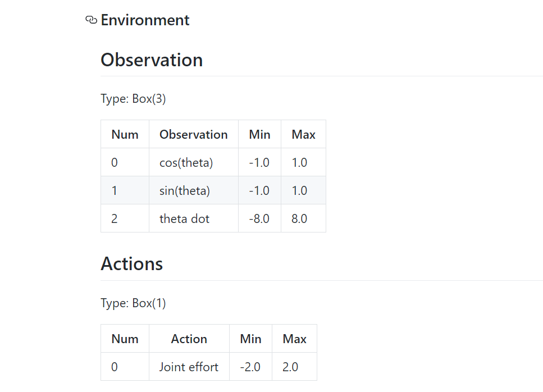Image resolution: width=543 pixels, height=392 pixels.
Task: Select the theta dot table cell
Action: 194,218
